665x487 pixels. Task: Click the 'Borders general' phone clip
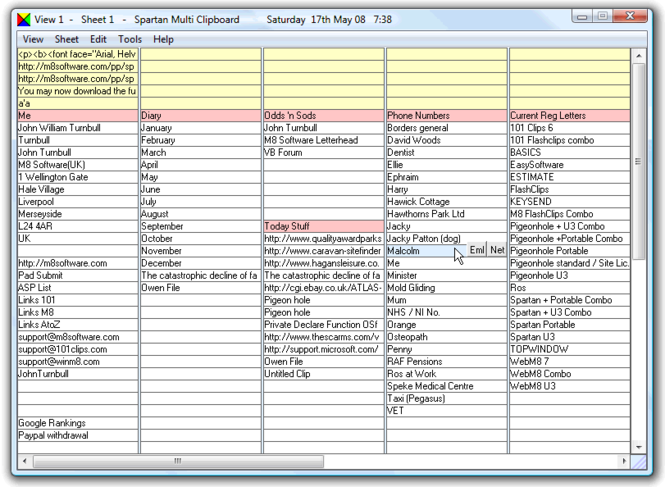pos(447,128)
